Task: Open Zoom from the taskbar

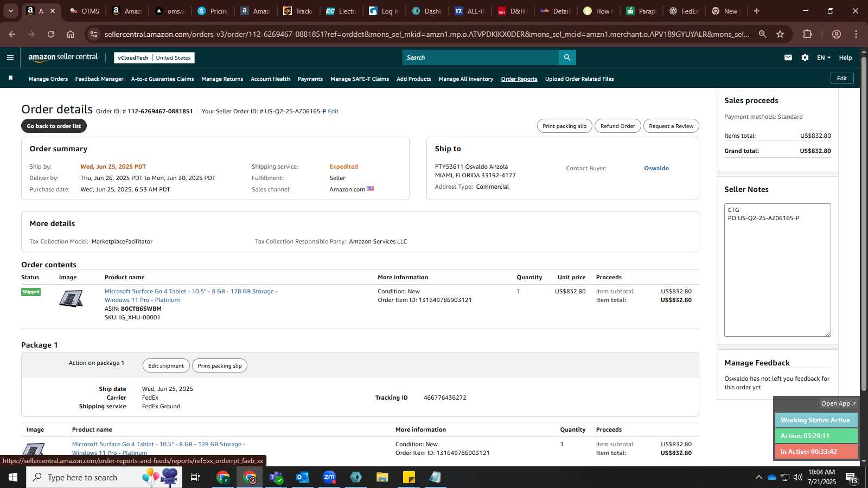Action: pyautogui.click(x=329, y=477)
